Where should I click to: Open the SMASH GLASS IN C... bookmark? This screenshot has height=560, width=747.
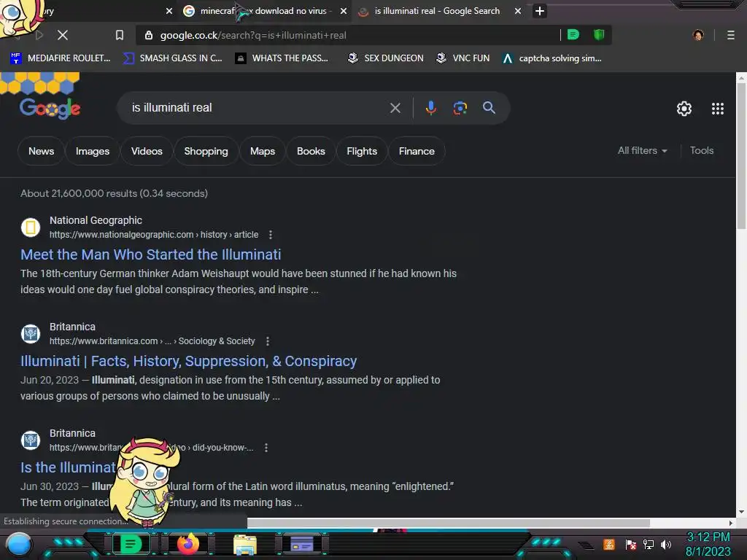tap(172, 58)
